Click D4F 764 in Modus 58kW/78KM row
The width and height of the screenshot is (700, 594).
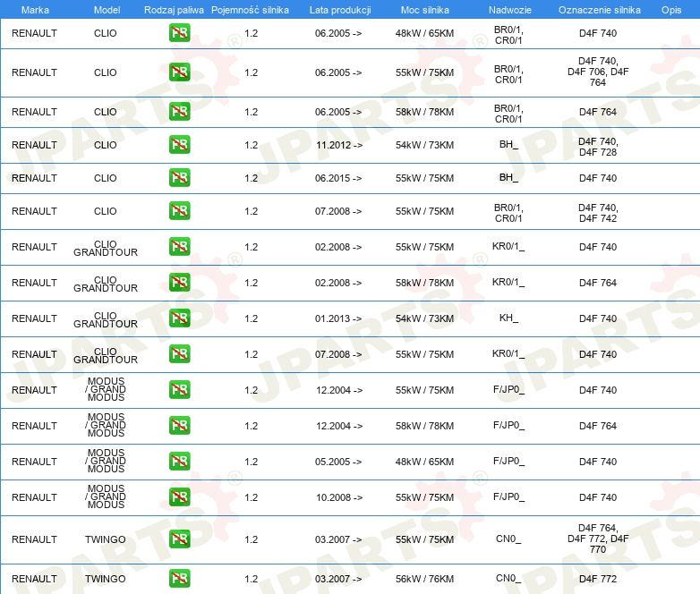(598, 426)
